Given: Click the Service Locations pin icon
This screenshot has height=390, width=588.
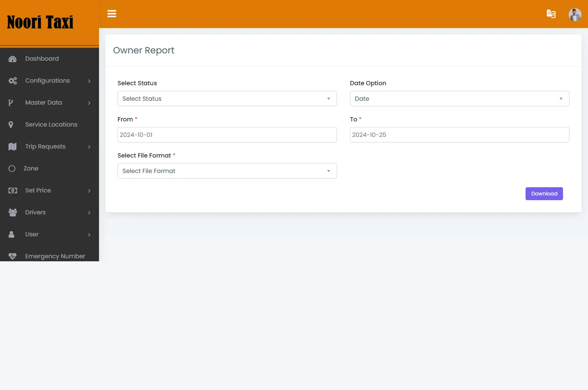Looking at the screenshot, I should tap(12, 124).
